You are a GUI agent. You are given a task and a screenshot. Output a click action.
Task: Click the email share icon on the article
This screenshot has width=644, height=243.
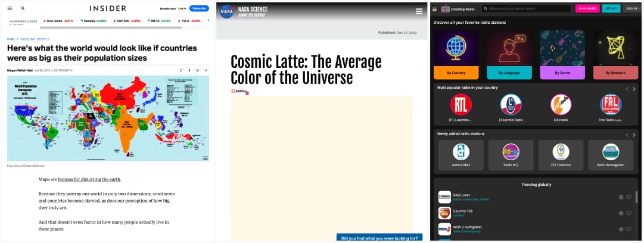tap(198, 70)
